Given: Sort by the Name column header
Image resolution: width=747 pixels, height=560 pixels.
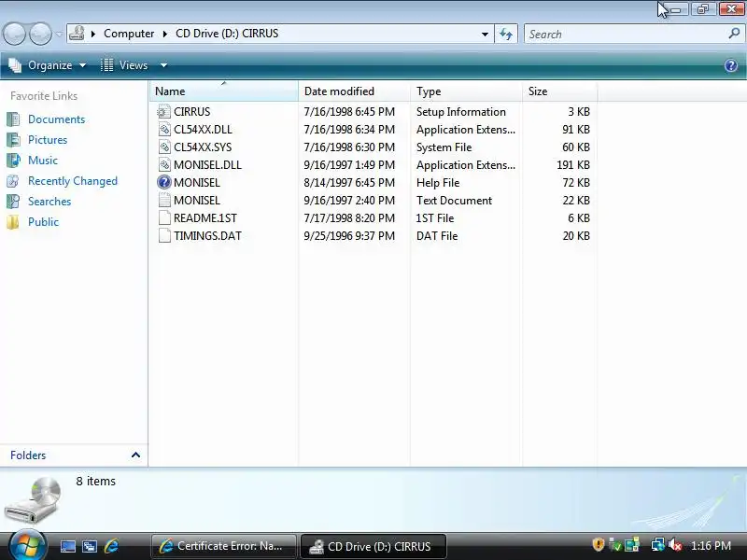Looking at the screenshot, I should [x=224, y=91].
